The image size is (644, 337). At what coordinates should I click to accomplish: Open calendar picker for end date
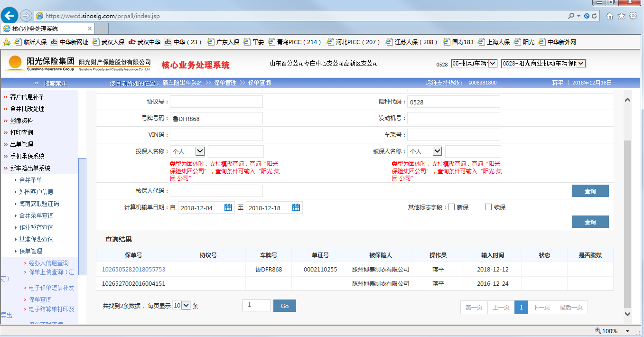pos(296,207)
